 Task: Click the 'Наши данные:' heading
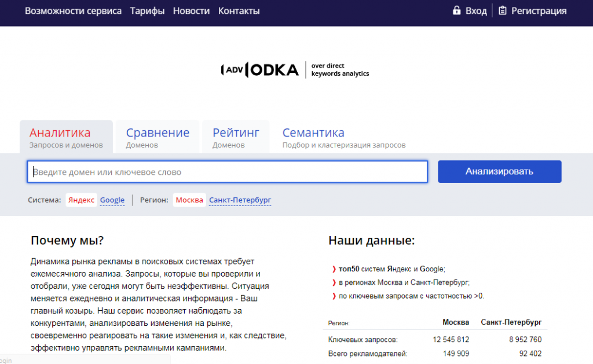pyautogui.click(x=371, y=240)
